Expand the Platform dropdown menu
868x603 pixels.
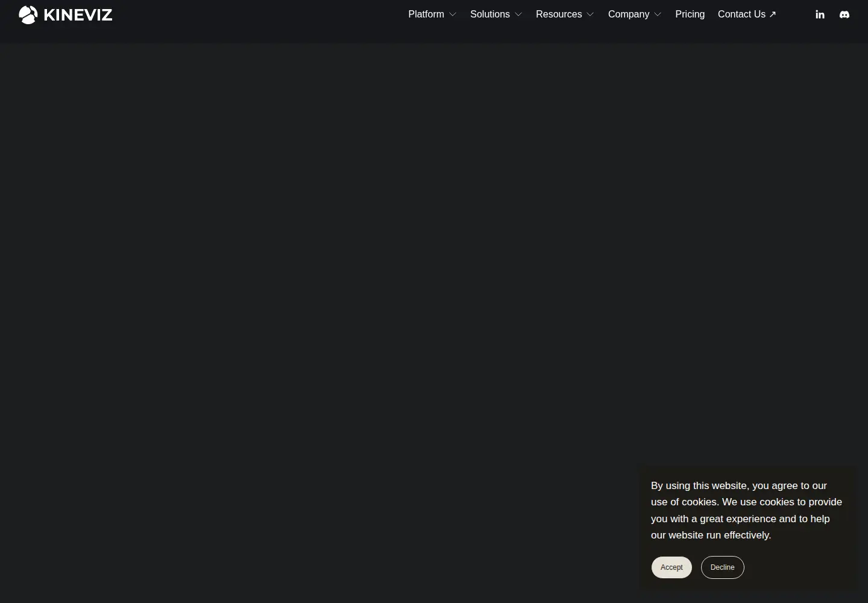click(432, 14)
